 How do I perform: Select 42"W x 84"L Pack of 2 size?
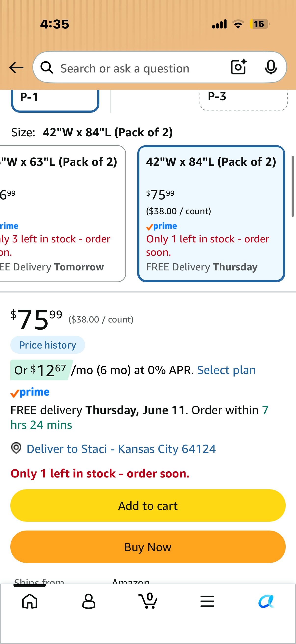211,214
